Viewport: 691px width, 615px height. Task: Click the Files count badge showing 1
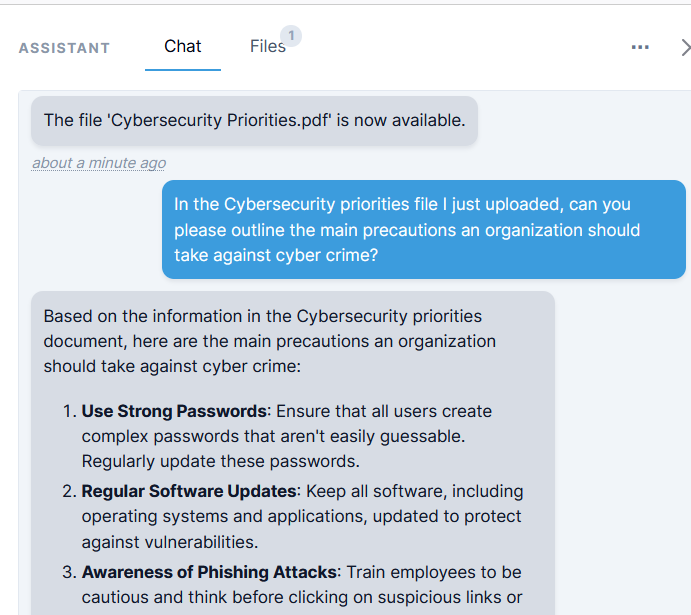(291, 36)
